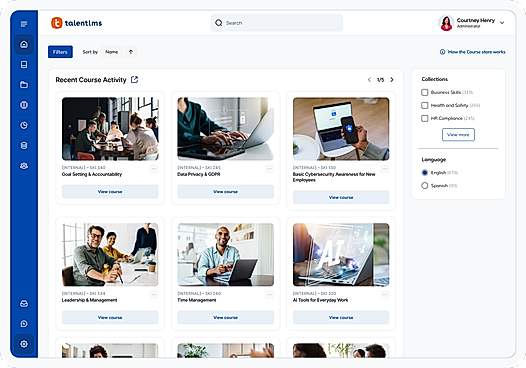Check the HR Compliance collection

[x=425, y=118]
